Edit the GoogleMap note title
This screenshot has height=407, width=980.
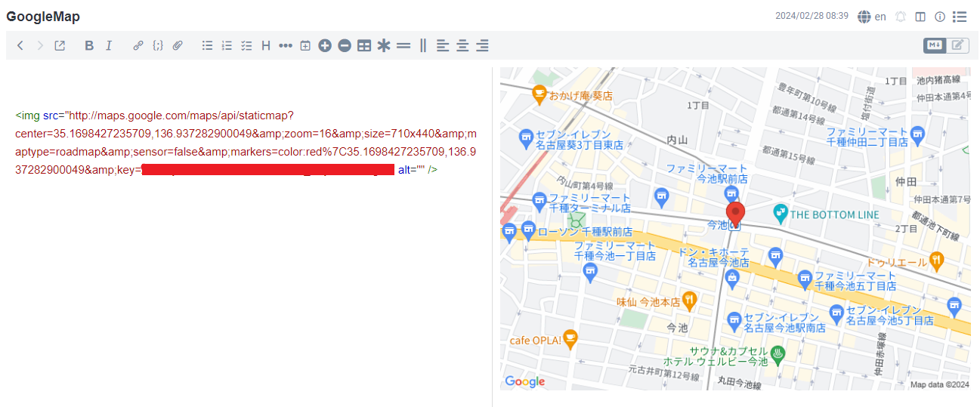point(43,17)
